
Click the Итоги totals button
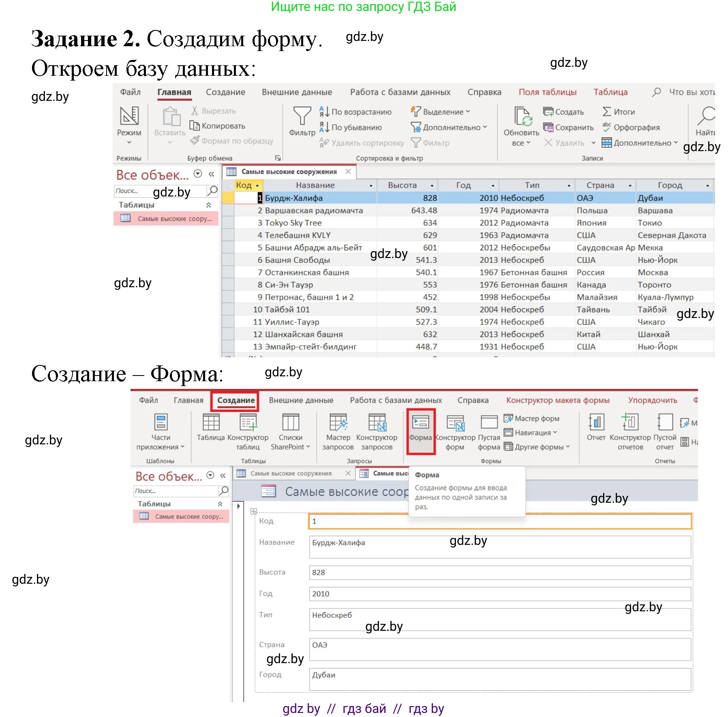[619, 112]
